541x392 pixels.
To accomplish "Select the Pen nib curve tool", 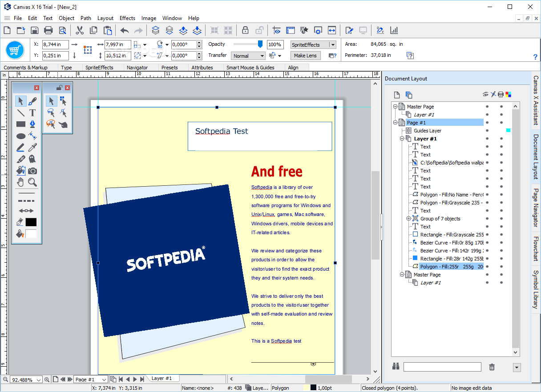I will (32, 124).
